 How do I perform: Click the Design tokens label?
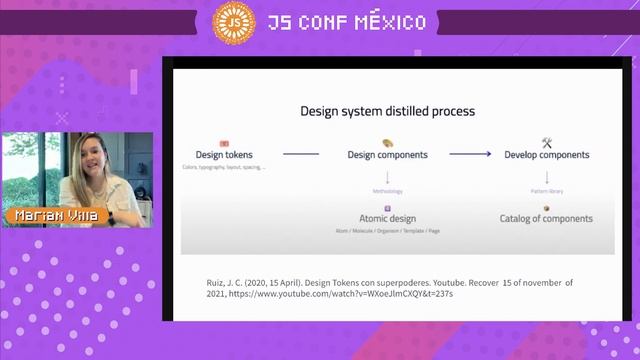[x=224, y=155]
